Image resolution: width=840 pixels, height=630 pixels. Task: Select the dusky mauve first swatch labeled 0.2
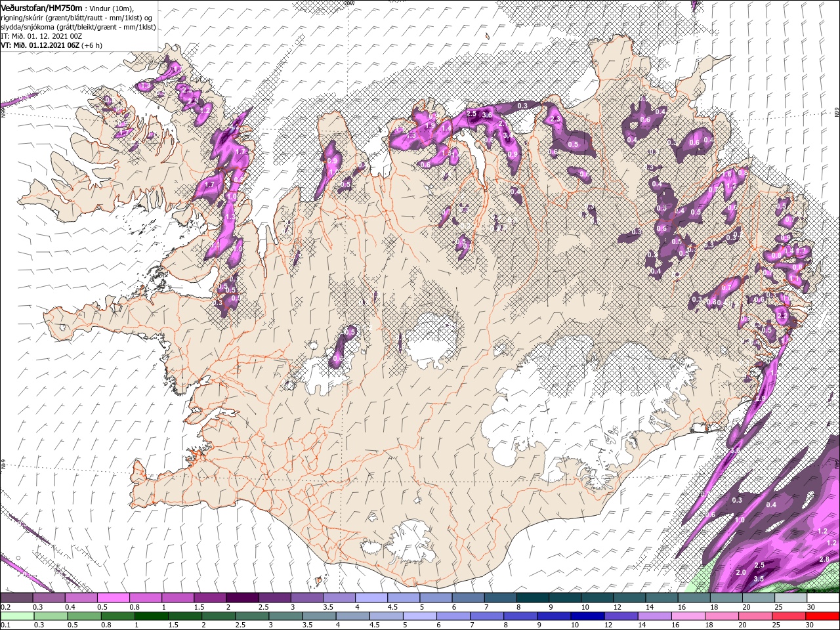point(16,598)
